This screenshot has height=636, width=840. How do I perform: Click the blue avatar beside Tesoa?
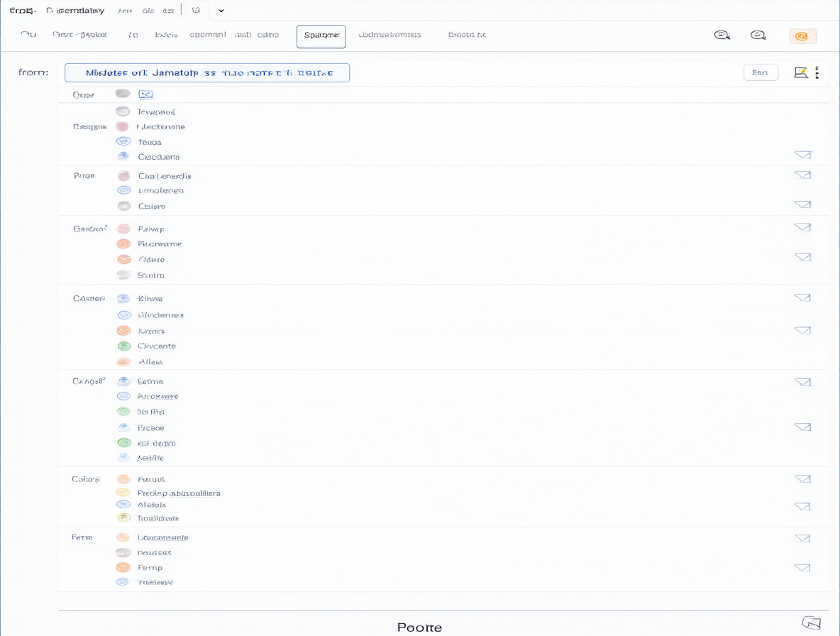point(123,141)
